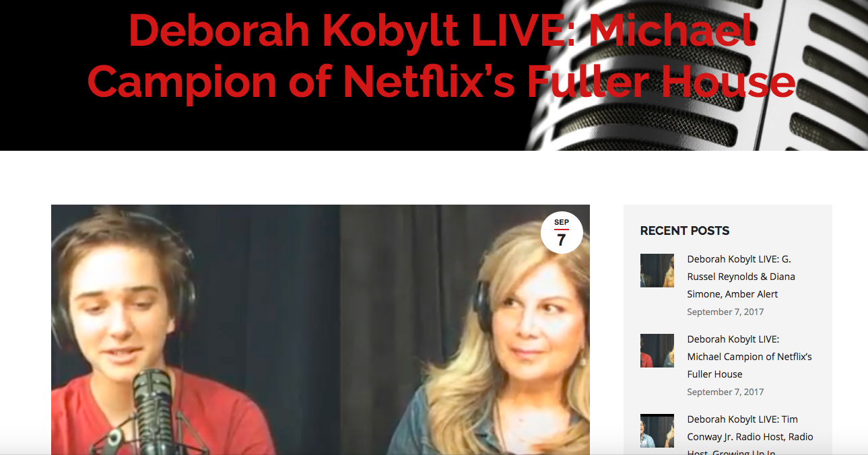Open the Michael Campion sidebar post thumbnail

[x=657, y=351]
